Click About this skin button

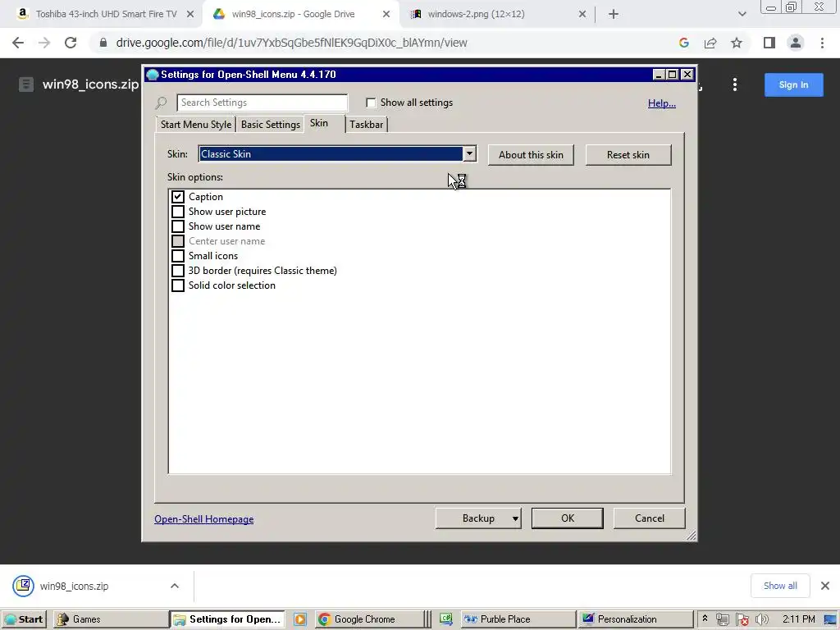point(531,155)
